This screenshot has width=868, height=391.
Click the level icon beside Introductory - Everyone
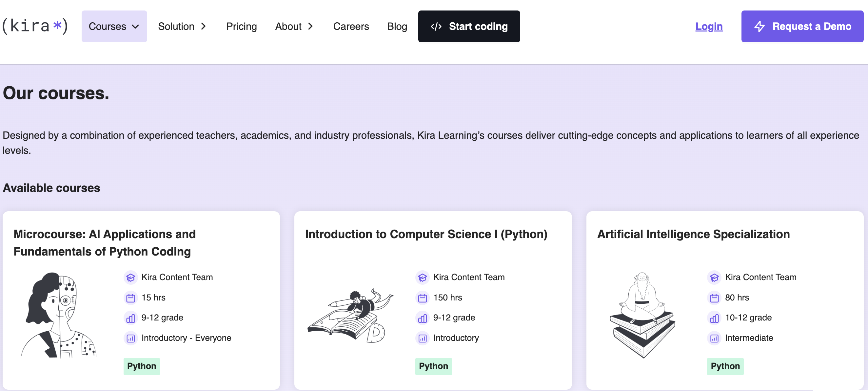tap(130, 339)
